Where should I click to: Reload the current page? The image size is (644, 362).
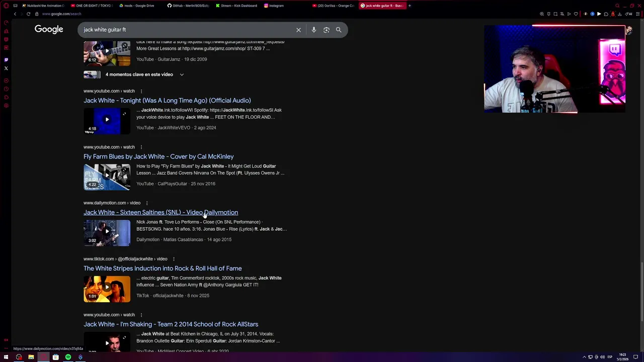click(x=28, y=14)
